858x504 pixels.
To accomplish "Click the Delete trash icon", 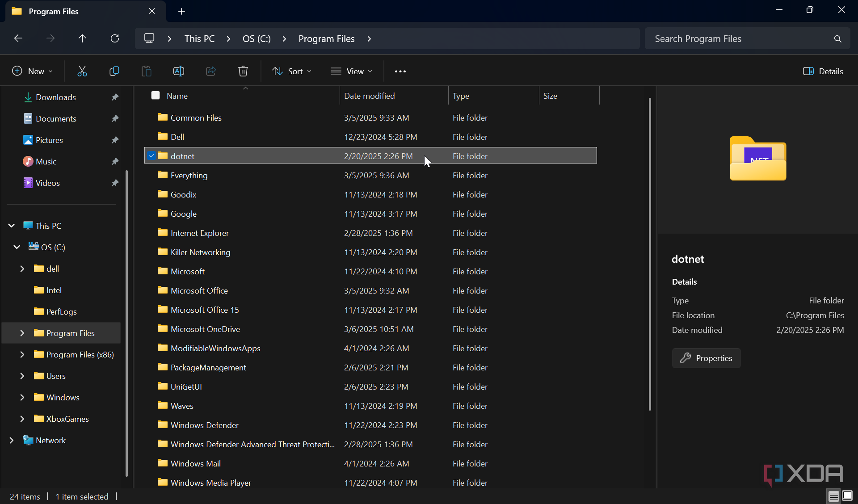I will pos(243,71).
